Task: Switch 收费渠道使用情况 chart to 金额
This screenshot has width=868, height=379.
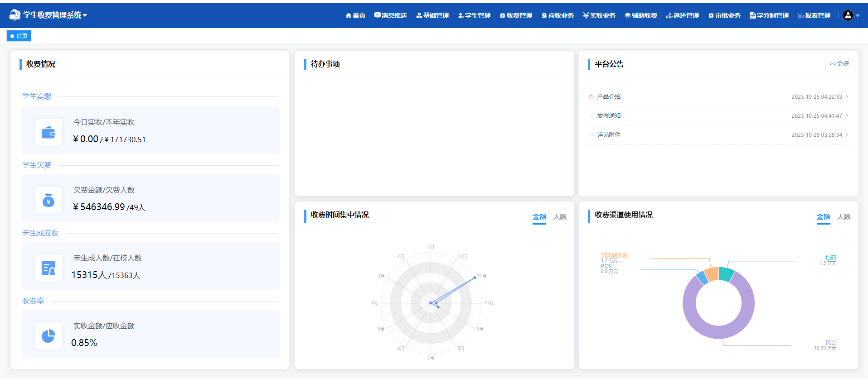Action: coord(824,217)
